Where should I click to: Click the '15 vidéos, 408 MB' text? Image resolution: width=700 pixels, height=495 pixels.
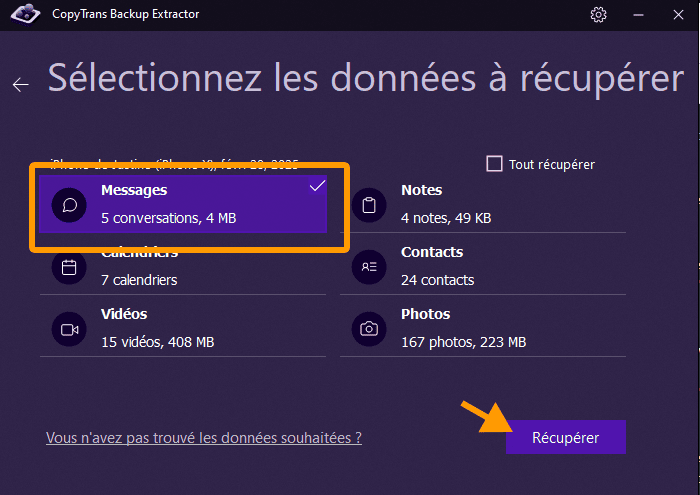tap(158, 342)
